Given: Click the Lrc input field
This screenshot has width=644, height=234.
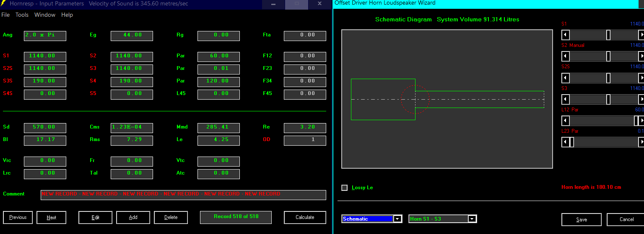Looking at the screenshot, I should (x=45, y=174).
